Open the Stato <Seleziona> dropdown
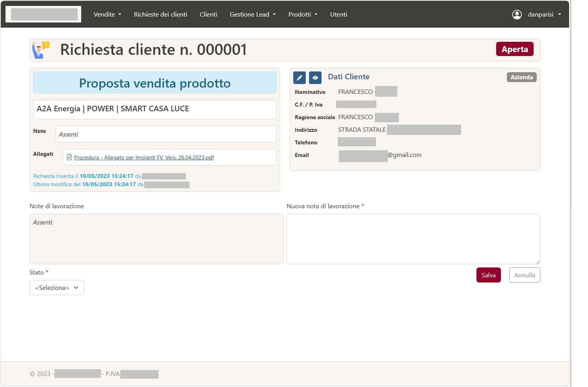This screenshot has width=588, height=387. click(57, 288)
